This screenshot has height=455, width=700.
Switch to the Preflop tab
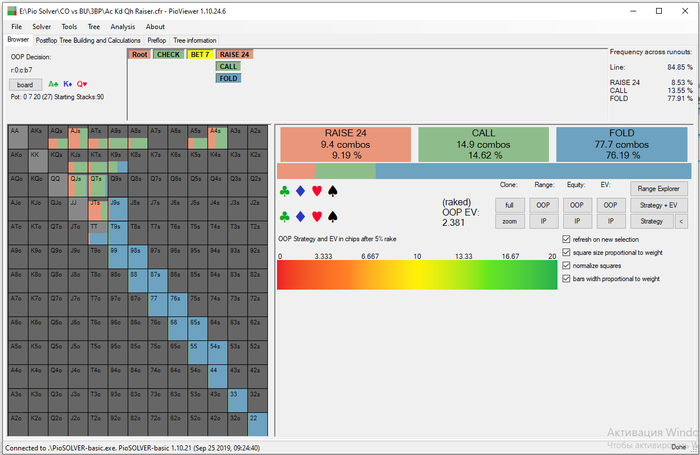tap(157, 40)
